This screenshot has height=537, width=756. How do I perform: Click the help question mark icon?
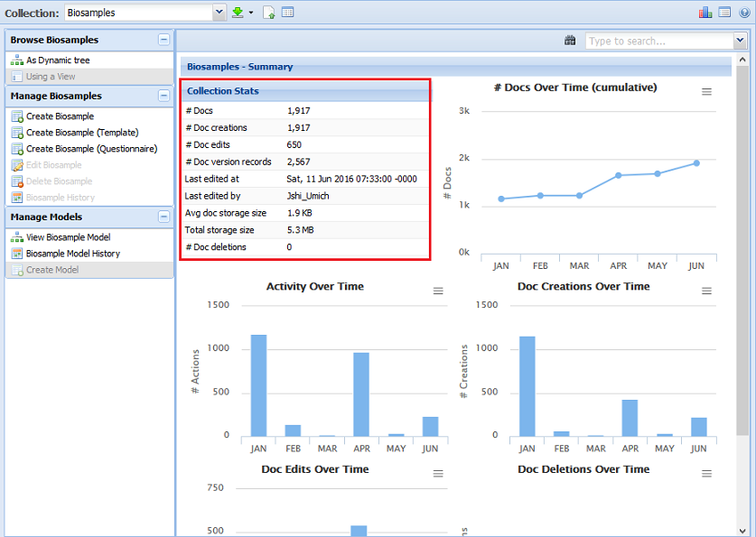click(743, 13)
